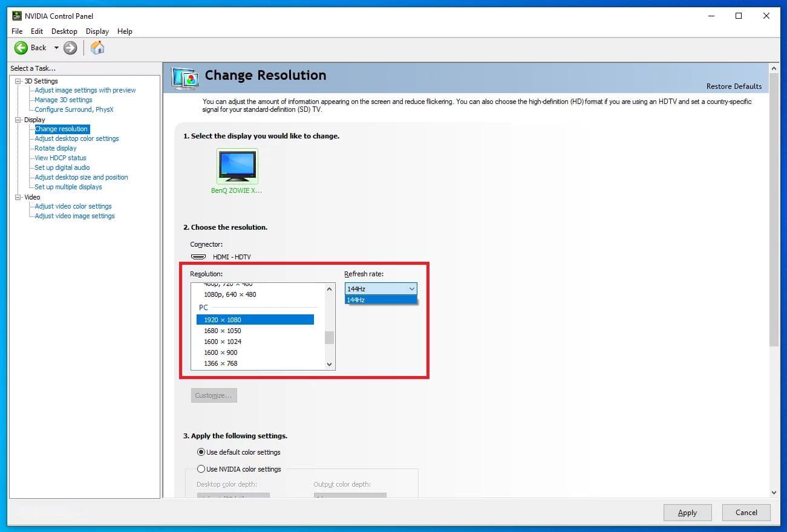Click the grayed Customize... button

pyautogui.click(x=214, y=395)
